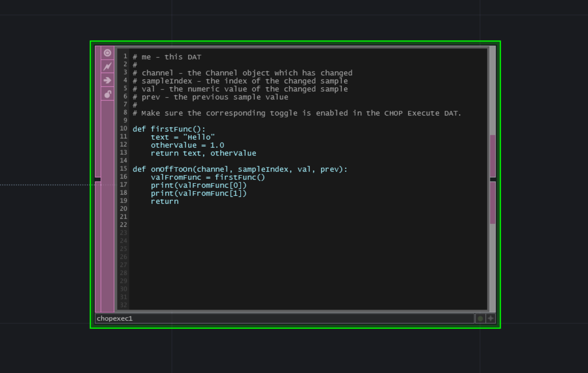Toggle the Lock flag on chopexec1
Viewport: 588px width, 373px height.
click(107, 94)
